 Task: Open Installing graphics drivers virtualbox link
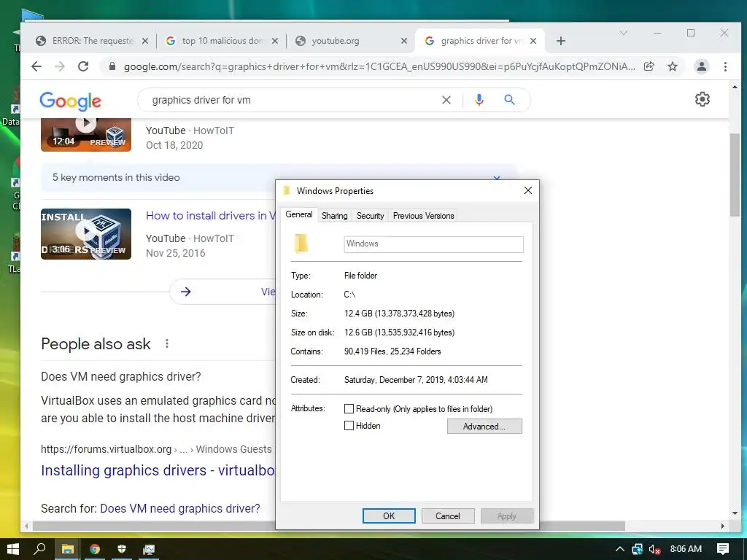(158, 470)
